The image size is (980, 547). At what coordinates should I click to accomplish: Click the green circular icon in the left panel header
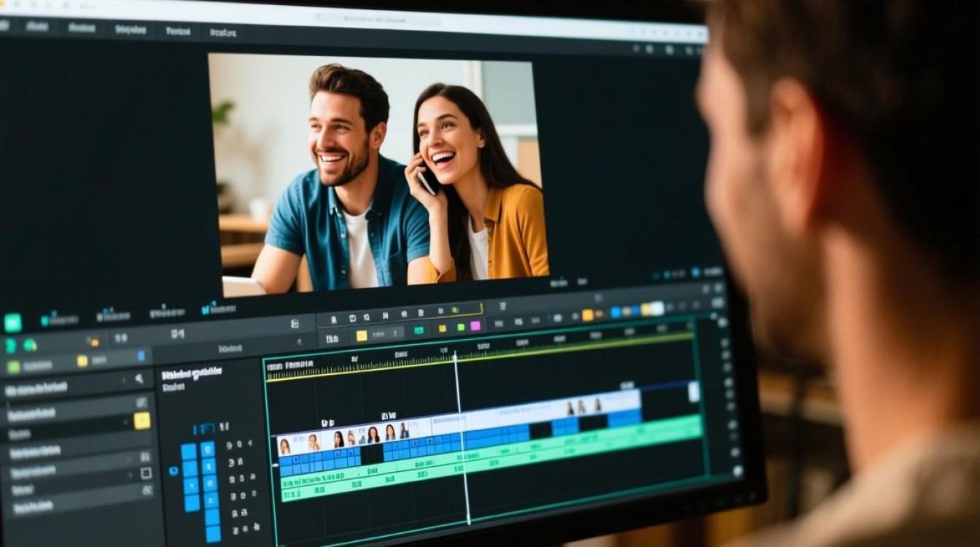pos(30,345)
